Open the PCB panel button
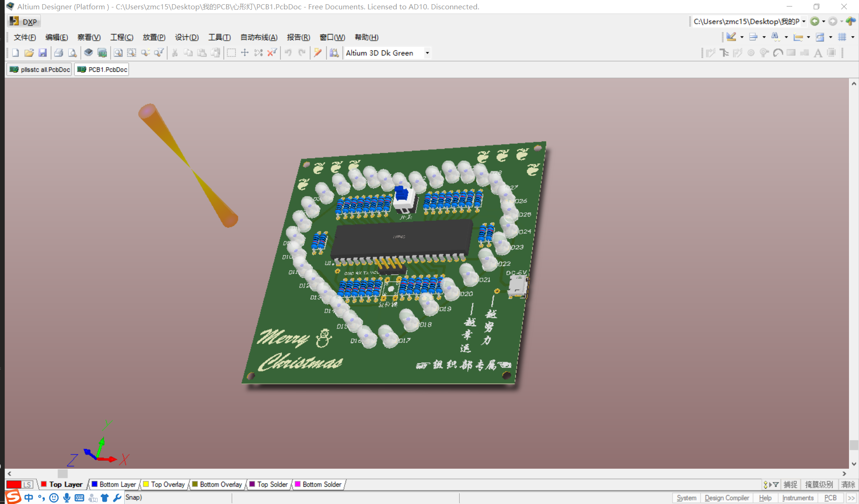Viewport: 859px width, 504px height. tap(831, 498)
